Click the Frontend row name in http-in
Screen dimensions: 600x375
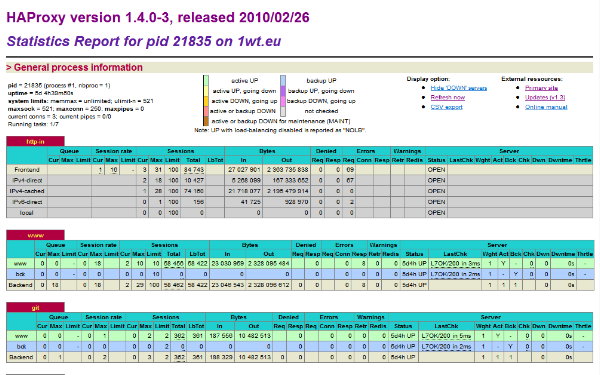[x=27, y=170]
